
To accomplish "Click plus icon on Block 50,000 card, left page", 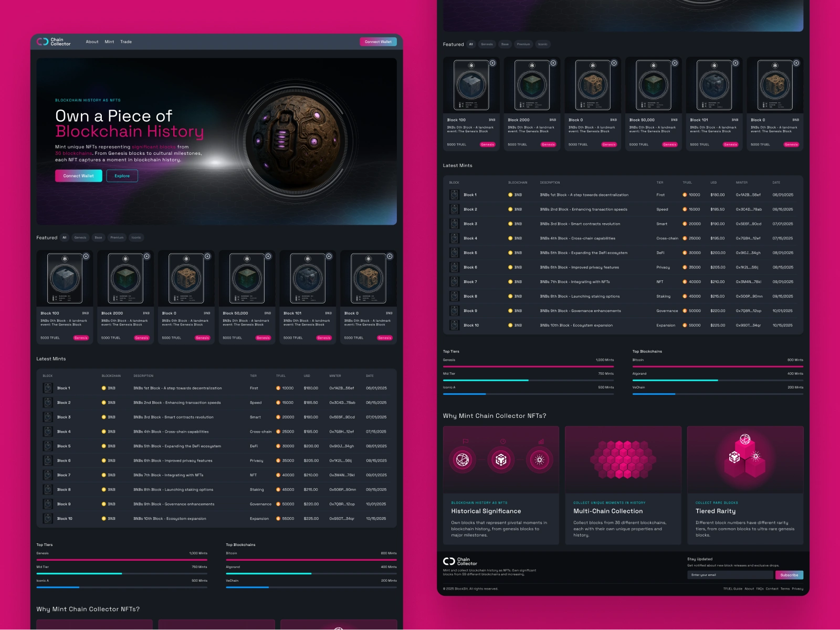I will 268,256.
